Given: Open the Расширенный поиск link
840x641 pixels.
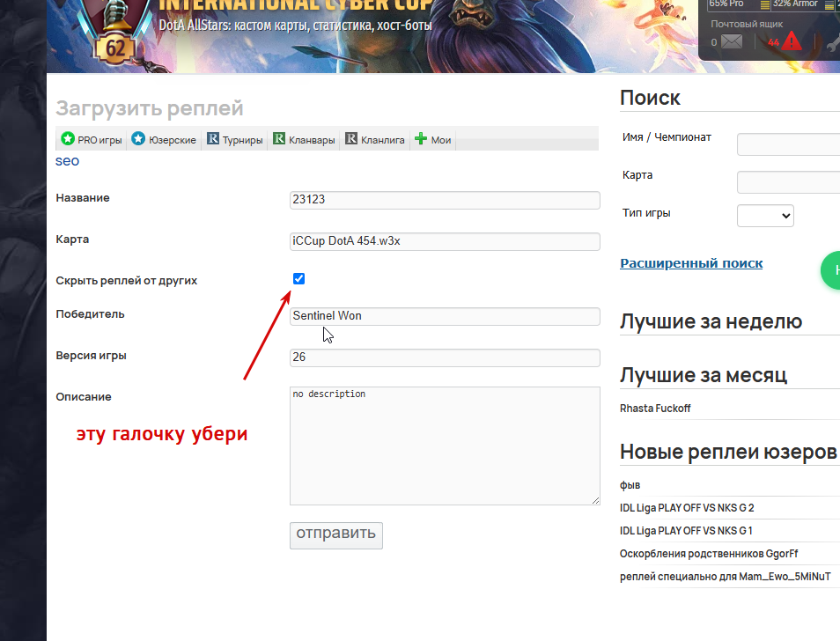Looking at the screenshot, I should click(x=691, y=263).
